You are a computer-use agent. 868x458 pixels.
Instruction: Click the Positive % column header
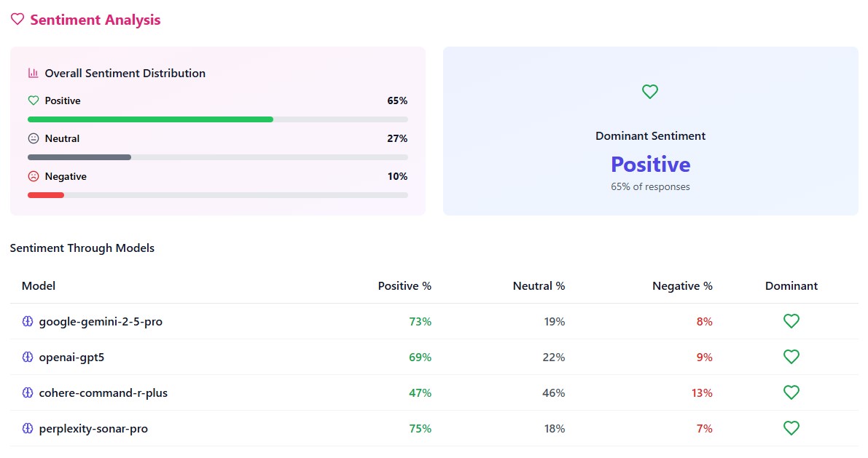(x=404, y=285)
